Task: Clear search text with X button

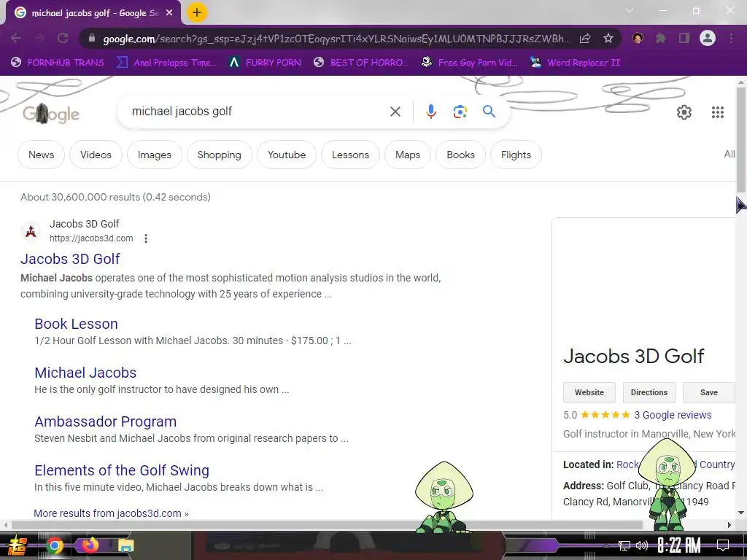Action: tap(395, 112)
